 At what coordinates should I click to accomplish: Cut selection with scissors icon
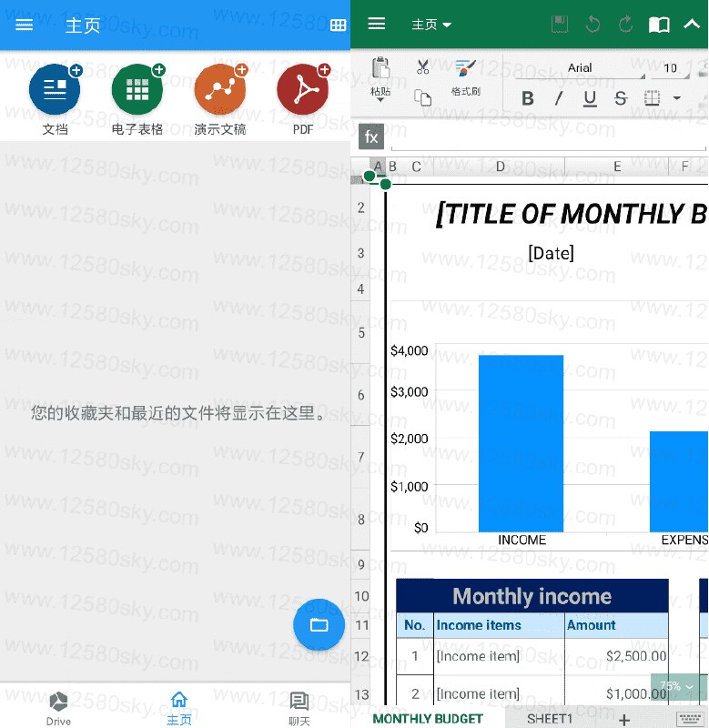tap(422, 66)
